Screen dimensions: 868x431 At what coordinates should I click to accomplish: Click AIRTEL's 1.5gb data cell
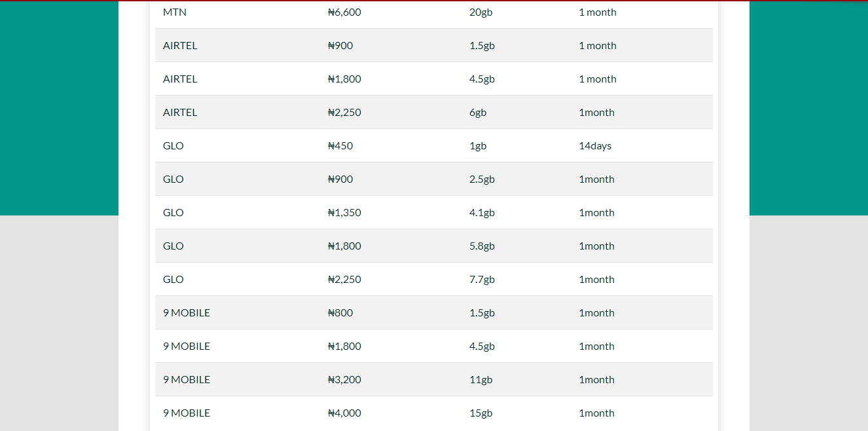[482, 46]
